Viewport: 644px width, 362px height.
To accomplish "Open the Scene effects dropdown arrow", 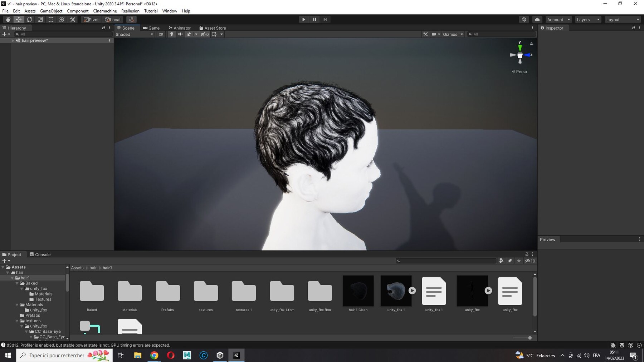I will point(196,34).
